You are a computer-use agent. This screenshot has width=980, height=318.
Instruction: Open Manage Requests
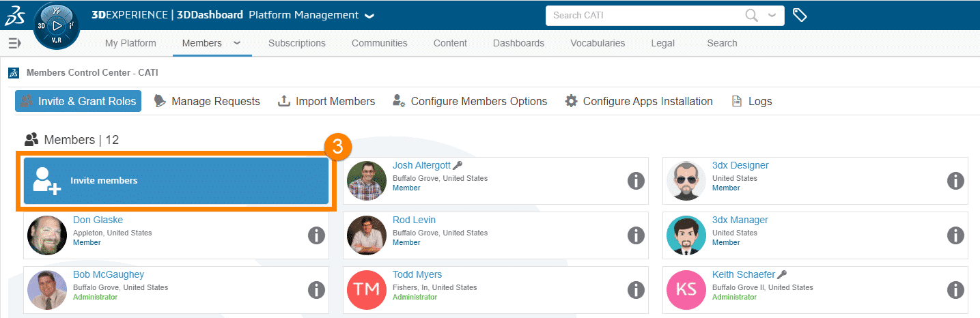pyautogui.click(x=207, y=101)
